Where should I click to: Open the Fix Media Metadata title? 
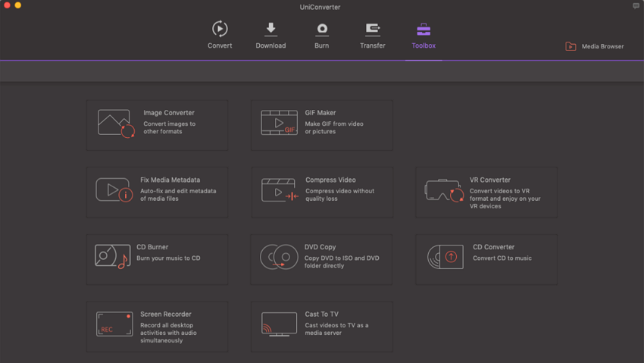pos(170,180)
